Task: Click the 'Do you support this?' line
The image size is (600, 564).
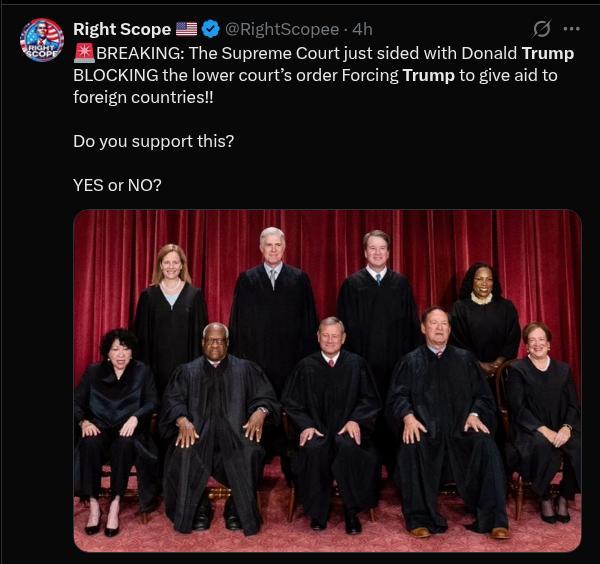Action: point(153,142)
